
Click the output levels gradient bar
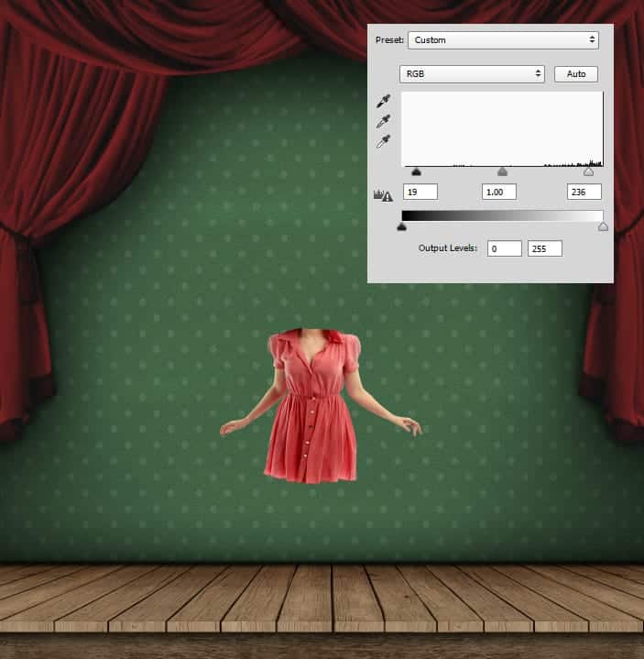502,215
